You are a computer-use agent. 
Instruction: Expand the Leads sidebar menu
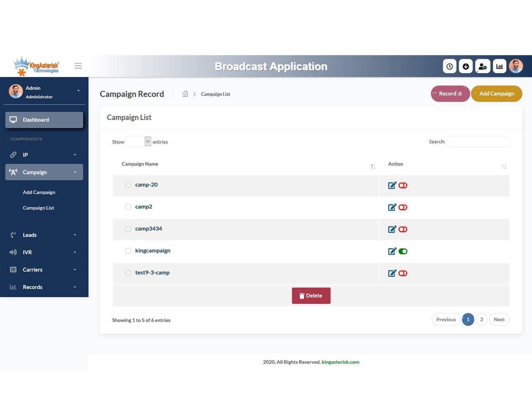44,235
